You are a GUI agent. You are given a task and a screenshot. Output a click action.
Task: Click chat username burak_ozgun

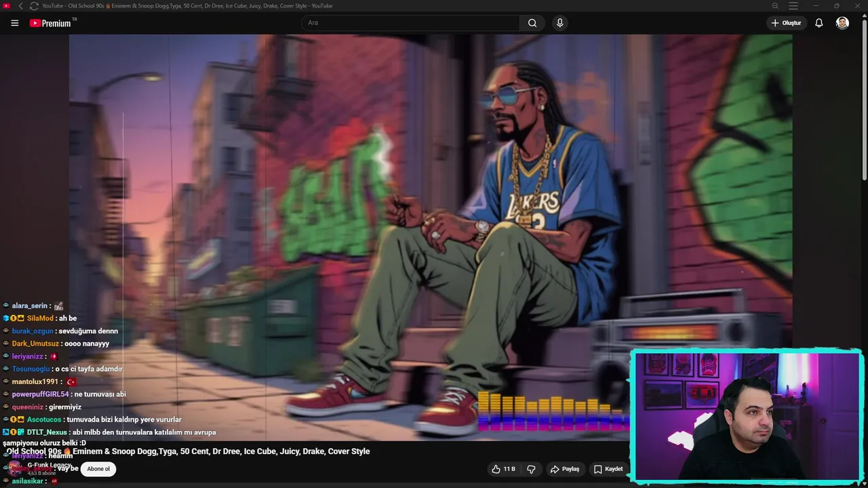32,331
